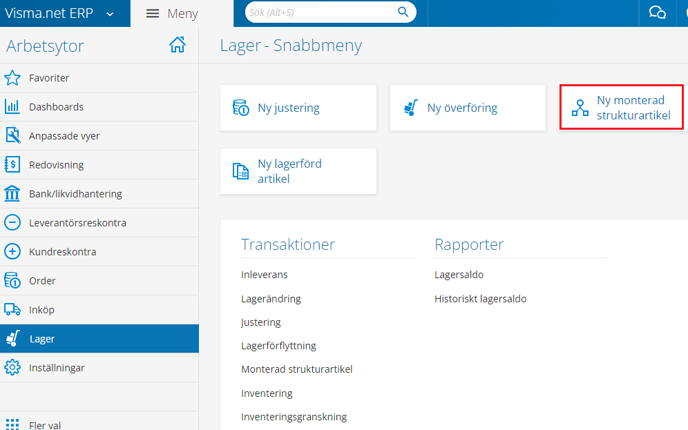Select the Inköp truck icon
This screenshot has width=688, height=430.
tap(12, 309)
